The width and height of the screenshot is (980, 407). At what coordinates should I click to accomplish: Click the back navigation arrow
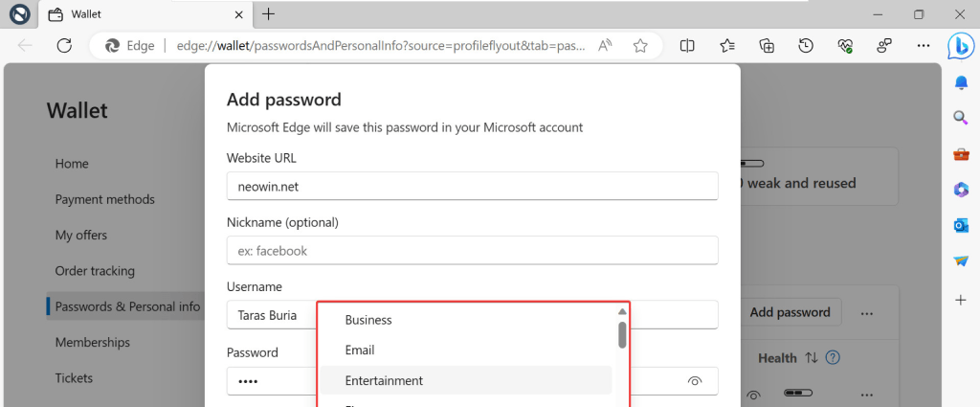click(25, 46)
